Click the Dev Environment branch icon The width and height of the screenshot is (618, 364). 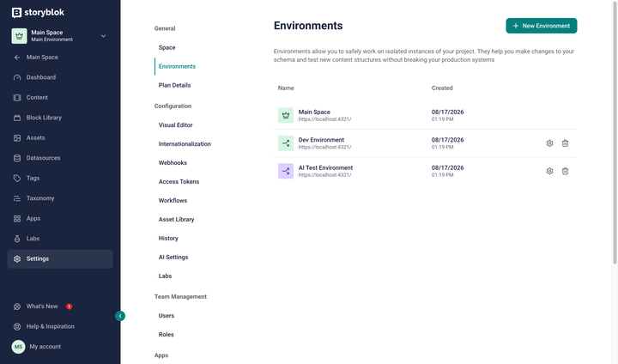(286, 143)
